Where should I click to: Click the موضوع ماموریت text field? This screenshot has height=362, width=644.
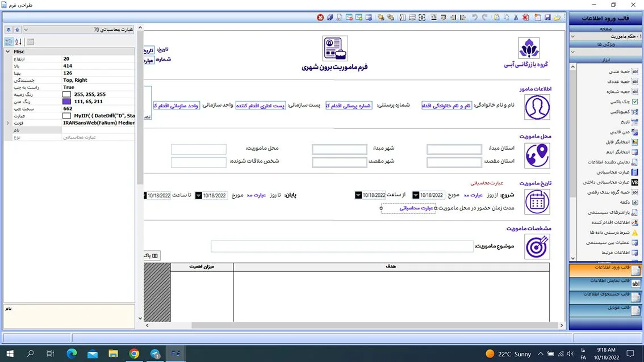coord(342,246)
